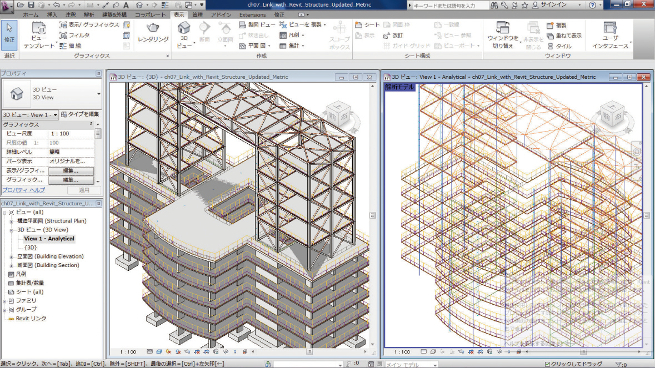Select the Revit リンク item in Project Browser
This screenshot has height=368, width=655.
click(x=31, y=318)
